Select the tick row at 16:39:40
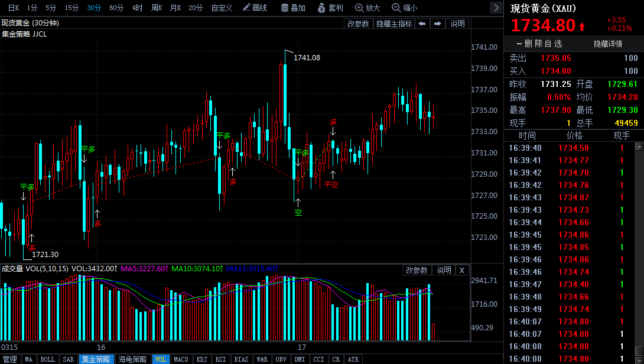Viewport: 644px width, 364px height. [569, 148]
